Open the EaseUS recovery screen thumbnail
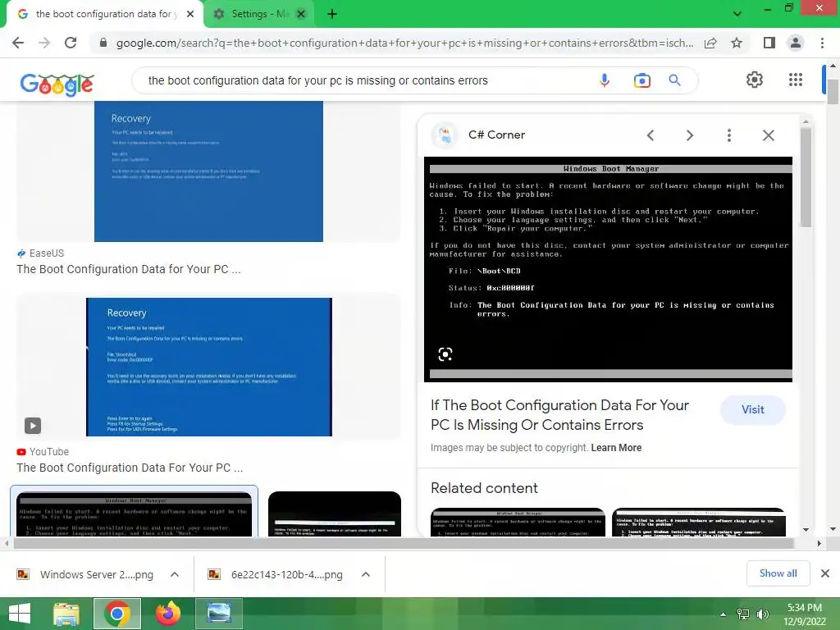 point(208,171)
